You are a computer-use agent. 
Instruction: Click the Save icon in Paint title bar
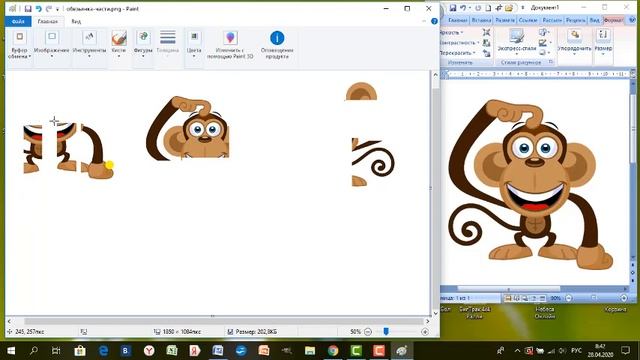28,9
